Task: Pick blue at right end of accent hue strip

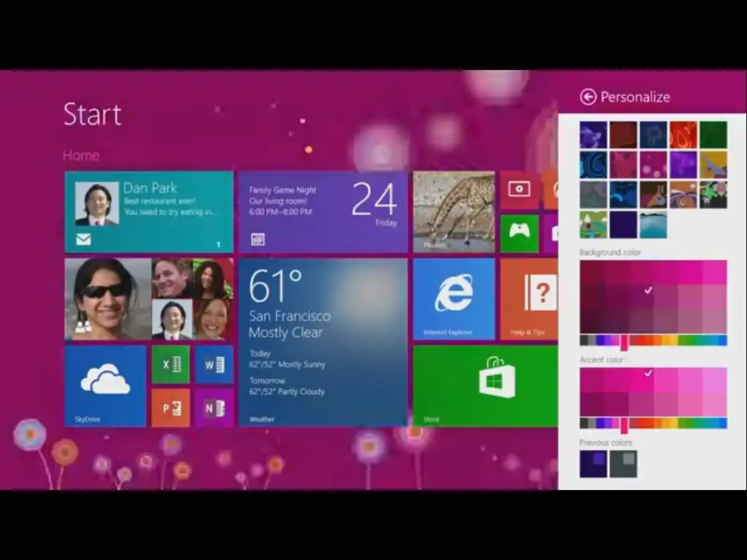Action: click(723, 423)
